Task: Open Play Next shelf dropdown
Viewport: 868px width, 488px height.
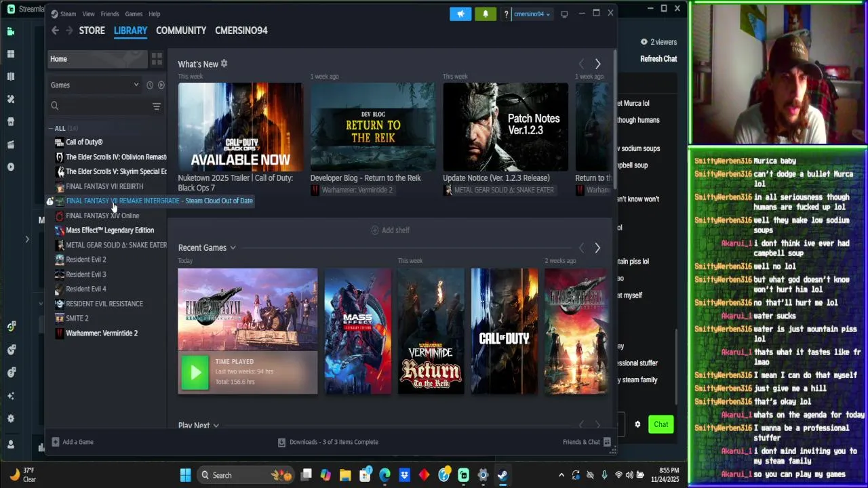Action: coord(216,426)
